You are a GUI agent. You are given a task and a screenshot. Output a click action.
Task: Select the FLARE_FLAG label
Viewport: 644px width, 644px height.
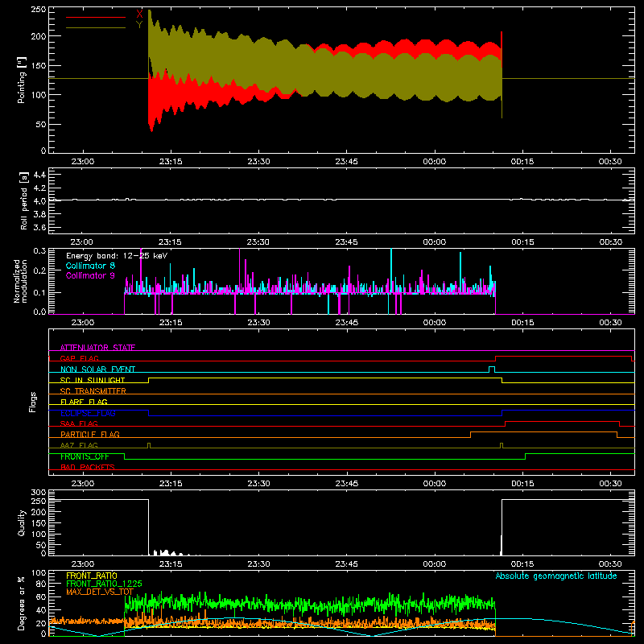click(84, 402)
